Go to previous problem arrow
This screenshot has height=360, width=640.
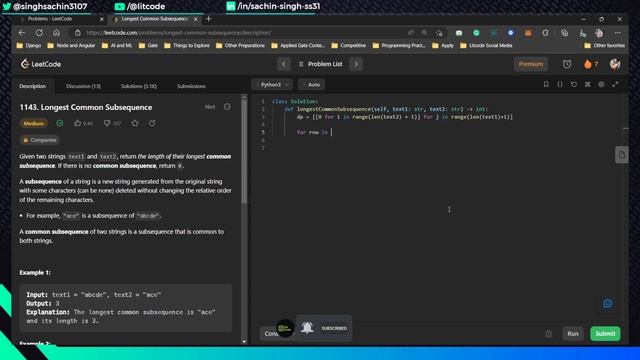pyautogui.click(x=284, y=64)
